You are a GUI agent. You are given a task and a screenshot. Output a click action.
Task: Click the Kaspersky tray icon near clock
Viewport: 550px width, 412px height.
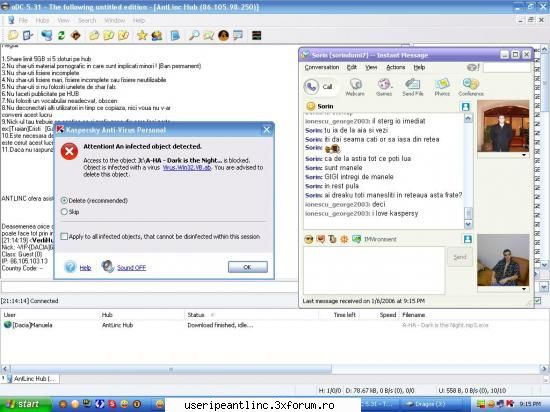pos(510,404)
